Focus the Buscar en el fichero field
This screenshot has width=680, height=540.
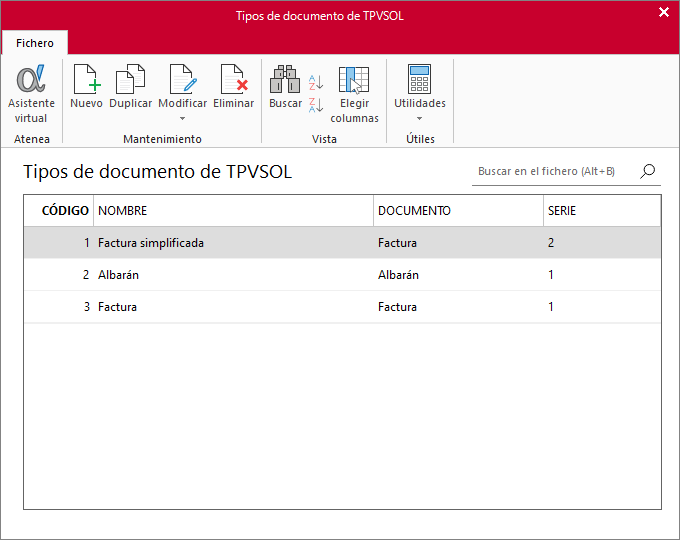click(555, 171)
